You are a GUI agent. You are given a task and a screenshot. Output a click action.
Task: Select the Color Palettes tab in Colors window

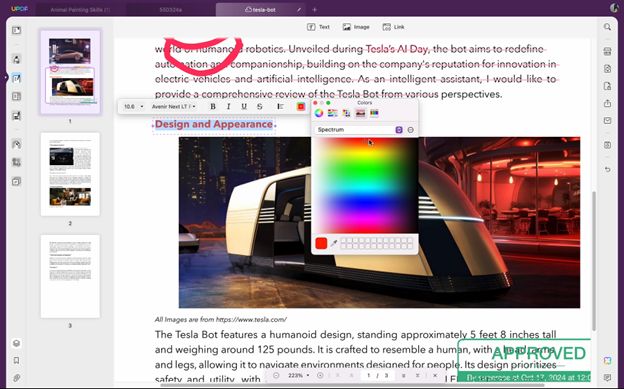point(347,113)
